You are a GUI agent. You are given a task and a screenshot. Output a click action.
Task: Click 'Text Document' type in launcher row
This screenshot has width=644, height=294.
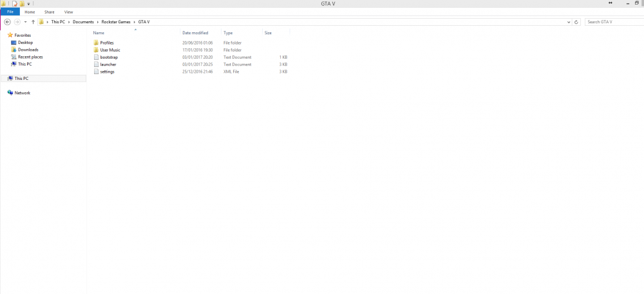[x=238, y=64]
